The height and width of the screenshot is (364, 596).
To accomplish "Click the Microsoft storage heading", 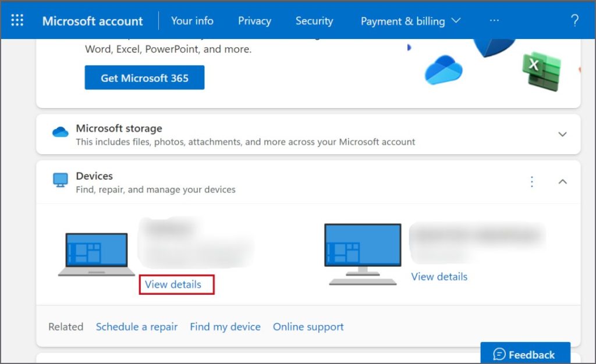I will (x=119, y=129).
